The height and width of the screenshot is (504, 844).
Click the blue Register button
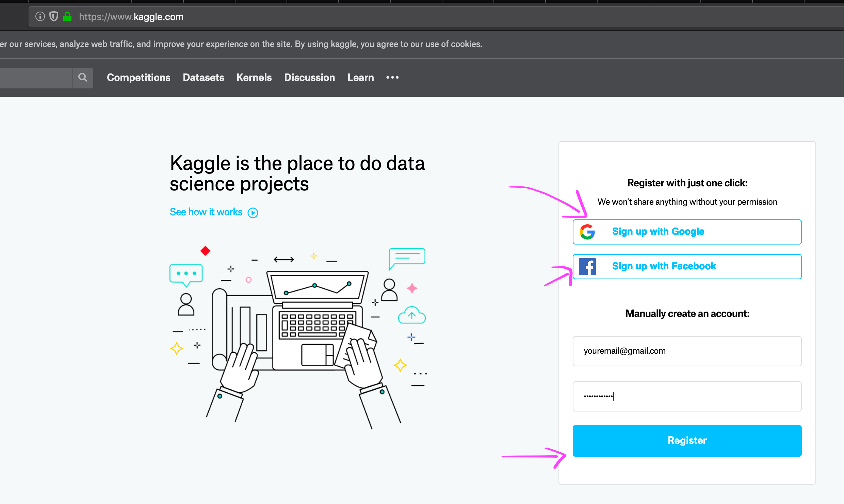[687, 441]
